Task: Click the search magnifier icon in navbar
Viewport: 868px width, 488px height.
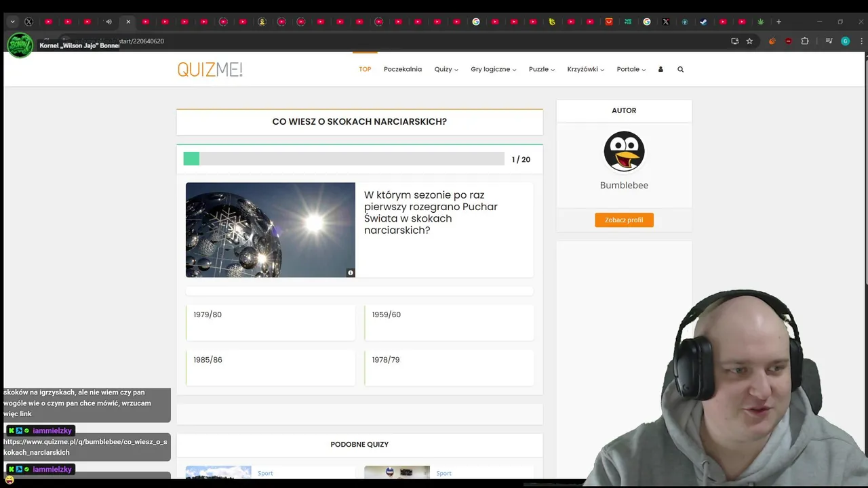Action: pyautogui.click(x=680, y=69)
